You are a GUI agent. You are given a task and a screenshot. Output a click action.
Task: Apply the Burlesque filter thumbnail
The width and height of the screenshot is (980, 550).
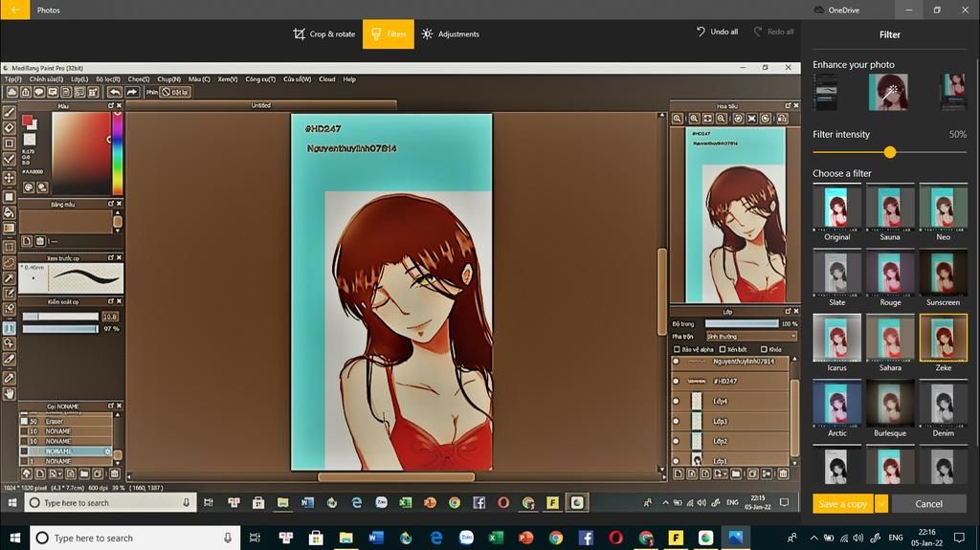(890, 403)
